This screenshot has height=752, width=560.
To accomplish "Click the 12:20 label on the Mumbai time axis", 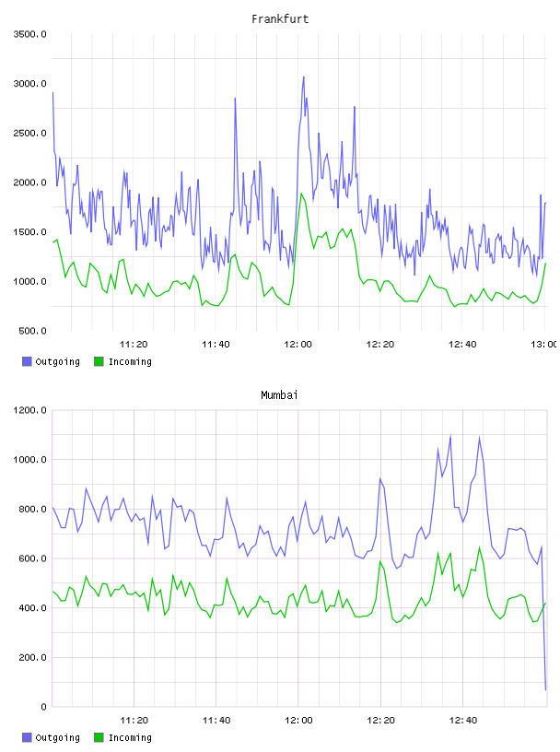I will pyautogui.click(x=380, y=720).
